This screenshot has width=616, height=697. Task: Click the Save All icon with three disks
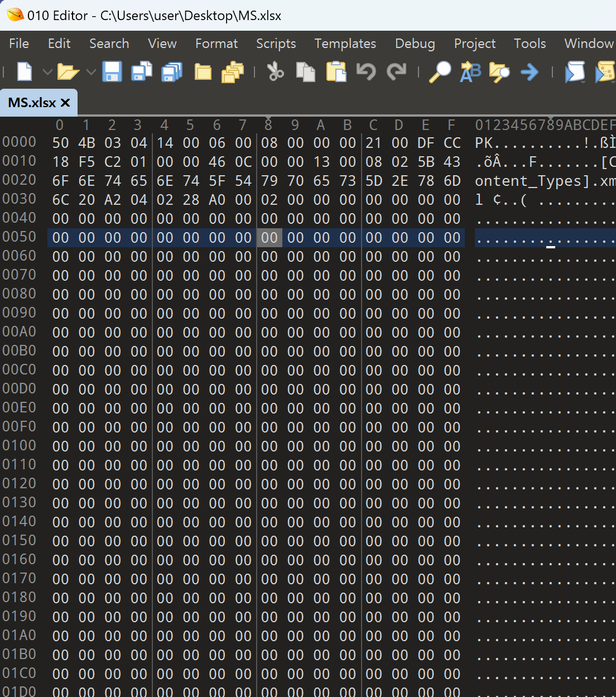click(172, 72)
